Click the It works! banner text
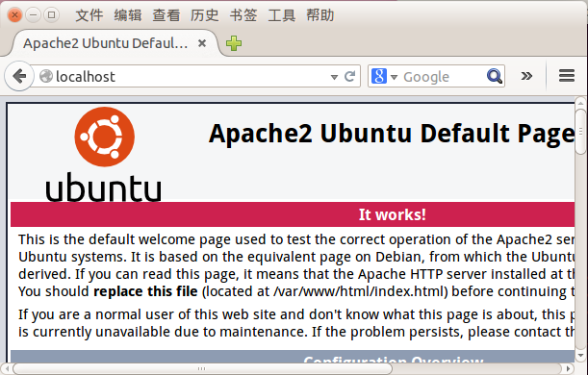Screen dimensions: 588x375 pos(393,214)
